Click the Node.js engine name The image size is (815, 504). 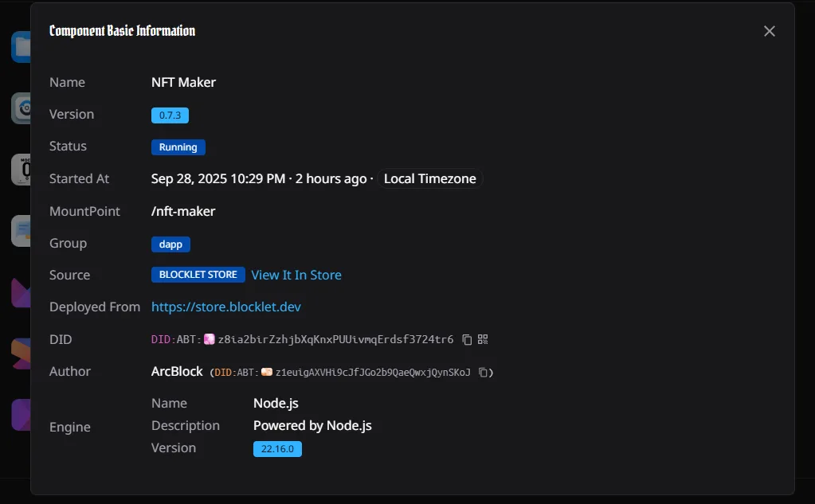276,403
